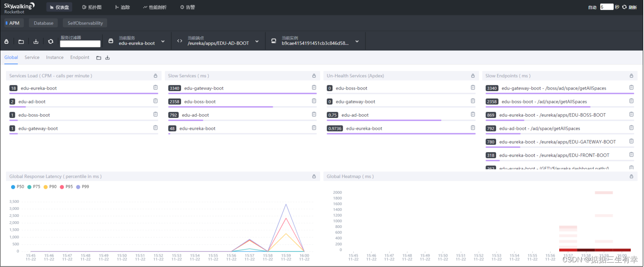The width and height of the screenshot is (644, 267).
Task: Copy edu-boss-boot in the Un-Health Services list
Action: pos(473,88)
